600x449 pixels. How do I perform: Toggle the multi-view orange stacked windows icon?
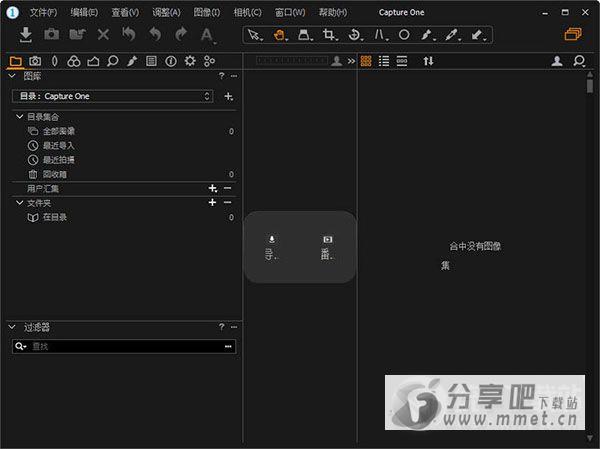click(573, 34)
